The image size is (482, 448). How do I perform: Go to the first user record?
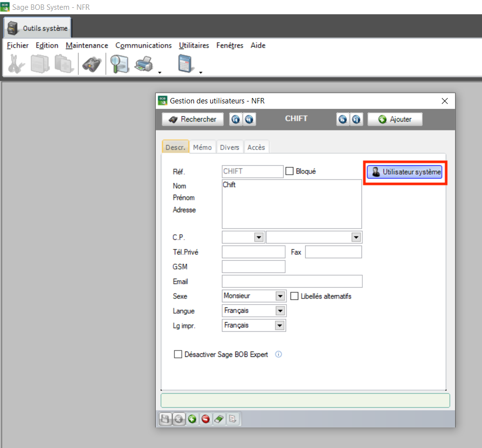[236, 119]
